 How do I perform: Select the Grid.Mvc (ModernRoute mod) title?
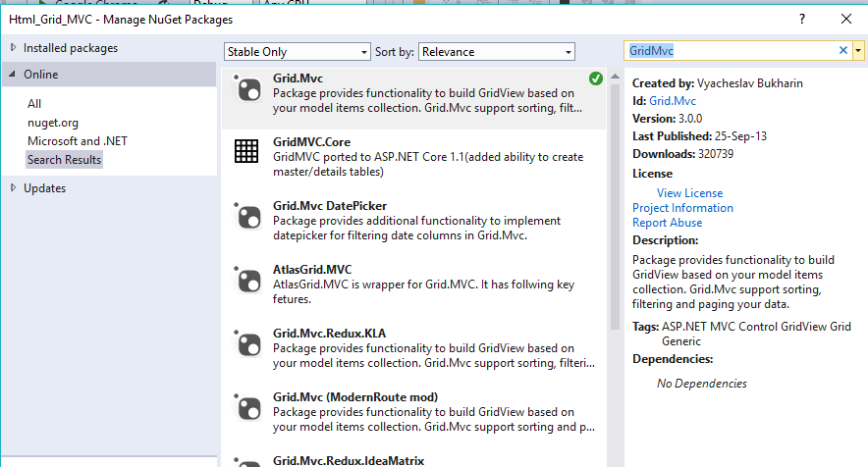pyautogui.click(x=355, y=396)
